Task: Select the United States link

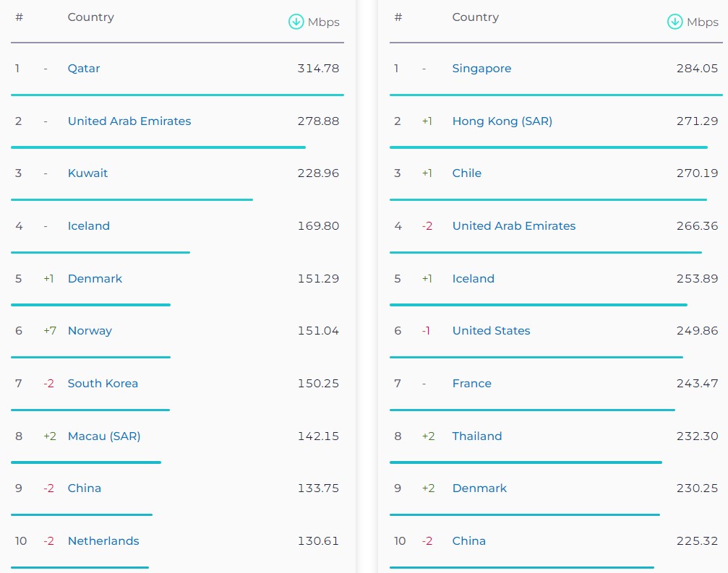Action: (491, 331)
